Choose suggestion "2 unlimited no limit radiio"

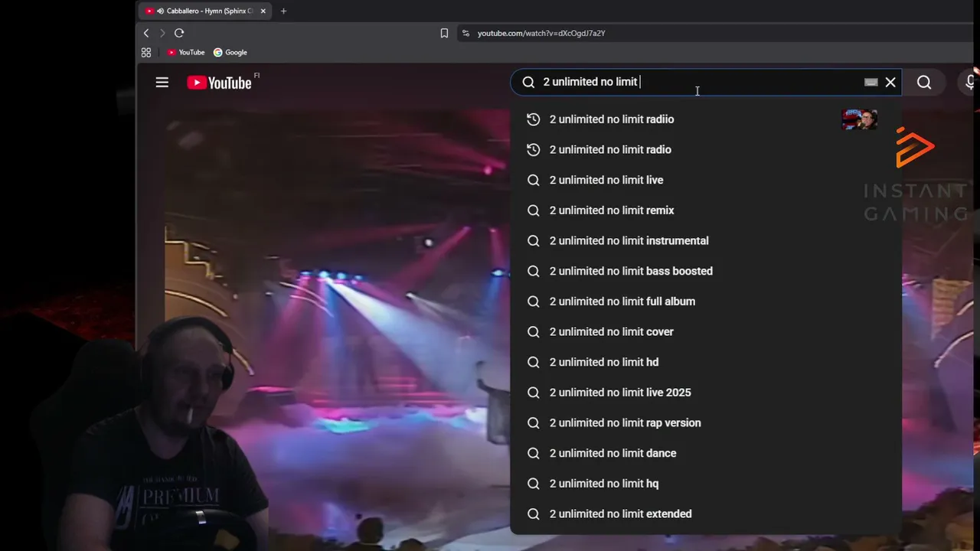pyautogui.click(x=706, y=119)
